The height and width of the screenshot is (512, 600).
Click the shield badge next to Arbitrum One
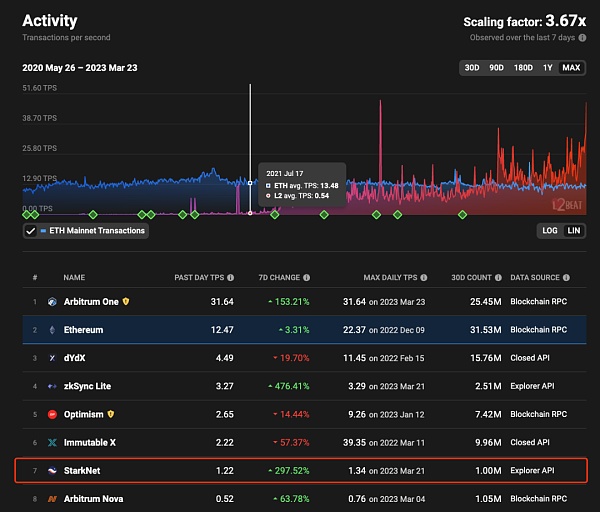(x=126, y=301)
